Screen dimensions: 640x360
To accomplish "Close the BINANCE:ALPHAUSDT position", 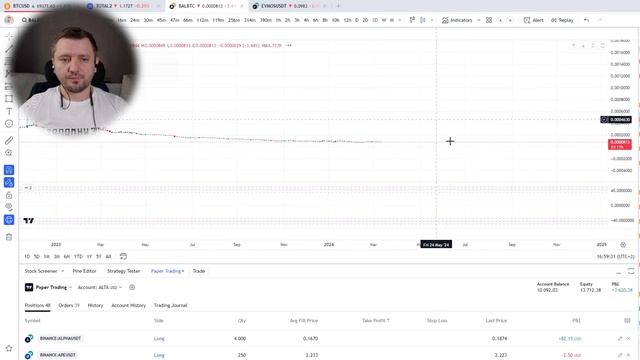I will pos(629,338).
